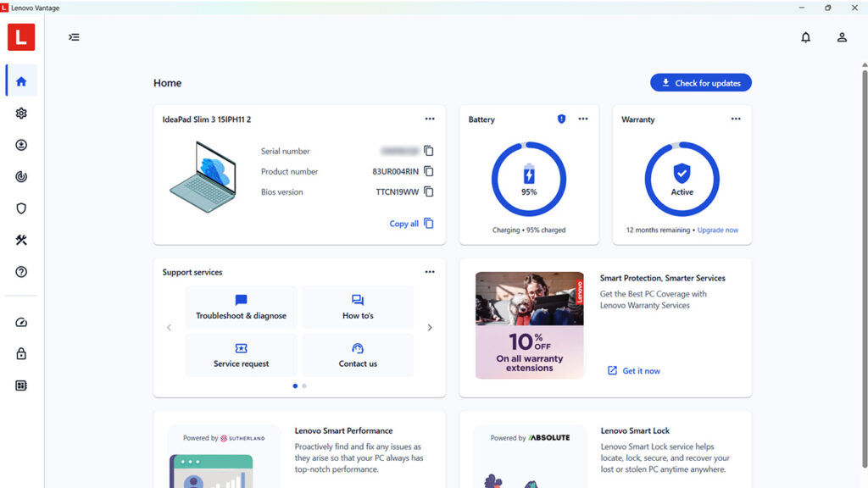868x488 pixels.
Task: Click the battery 95% charge ring
Action: [x=529, y=179]
